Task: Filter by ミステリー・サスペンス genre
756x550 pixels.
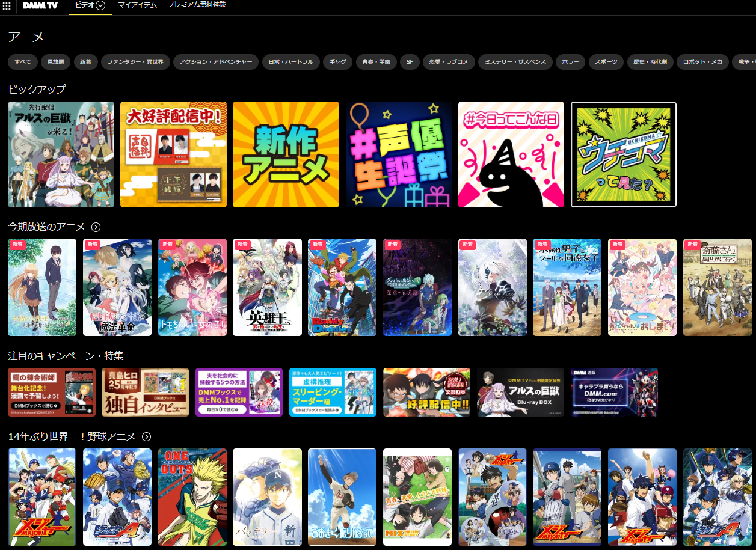Action: click(515, 62)
